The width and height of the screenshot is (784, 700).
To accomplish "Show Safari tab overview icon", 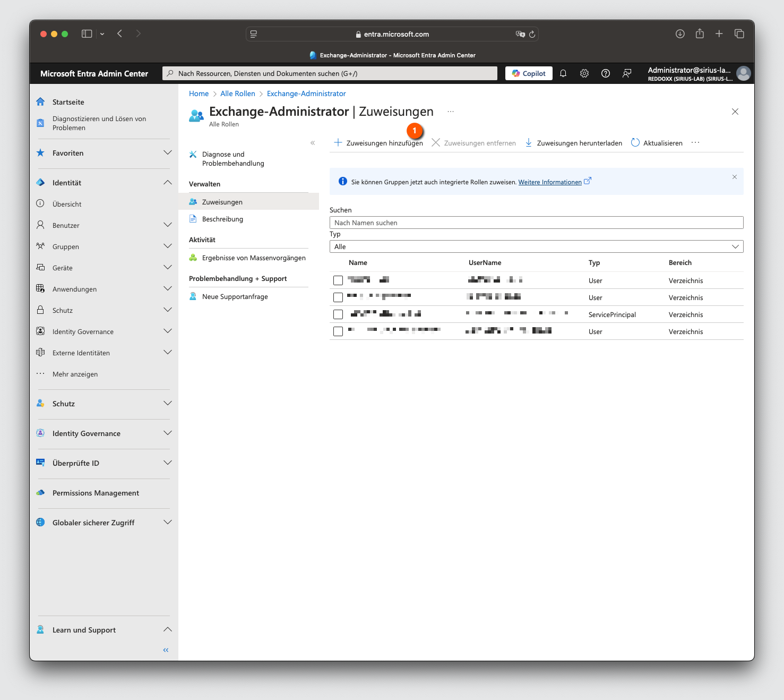I will (739, 33).
